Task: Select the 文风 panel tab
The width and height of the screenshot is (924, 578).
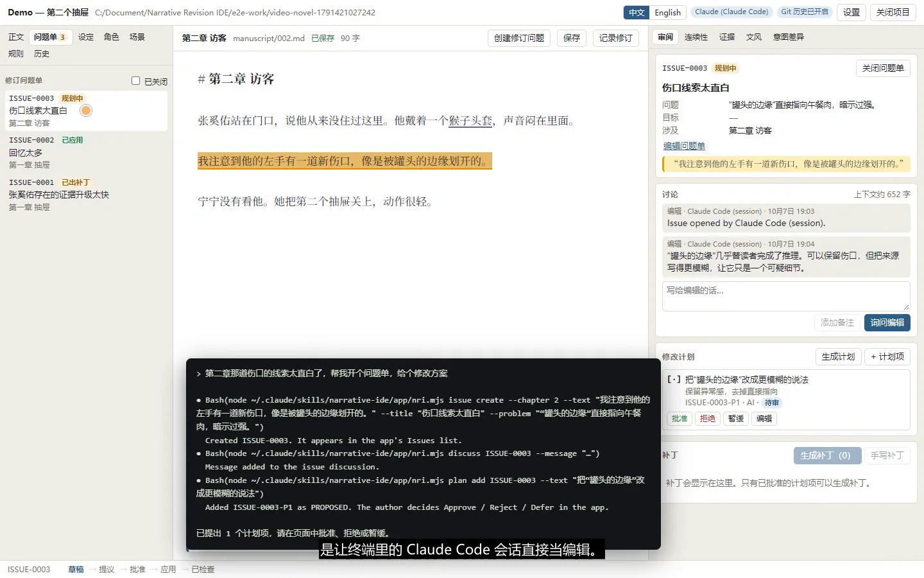Action: tap(754, 37)
